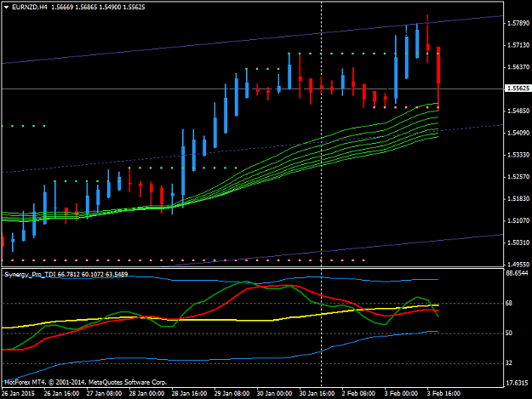Click the price scale value 1.49550
The height and width of the screenshot is (399, 532).
(518, 265)
